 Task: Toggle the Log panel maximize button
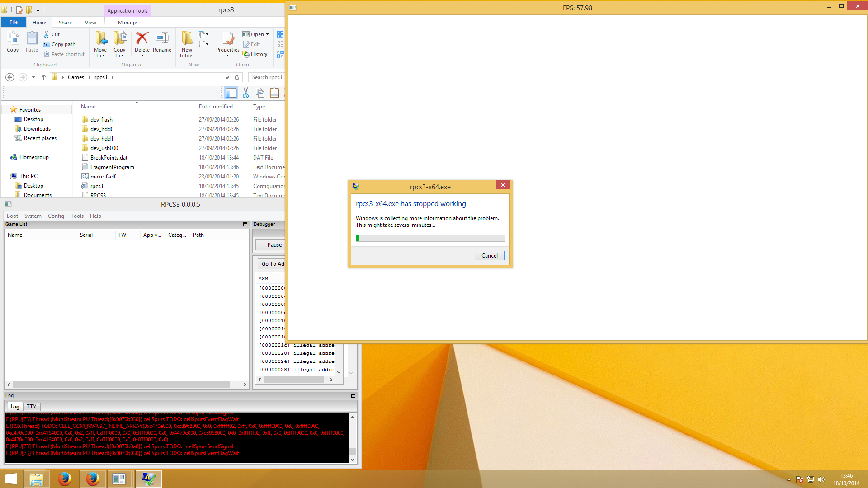tap(353, 396)
